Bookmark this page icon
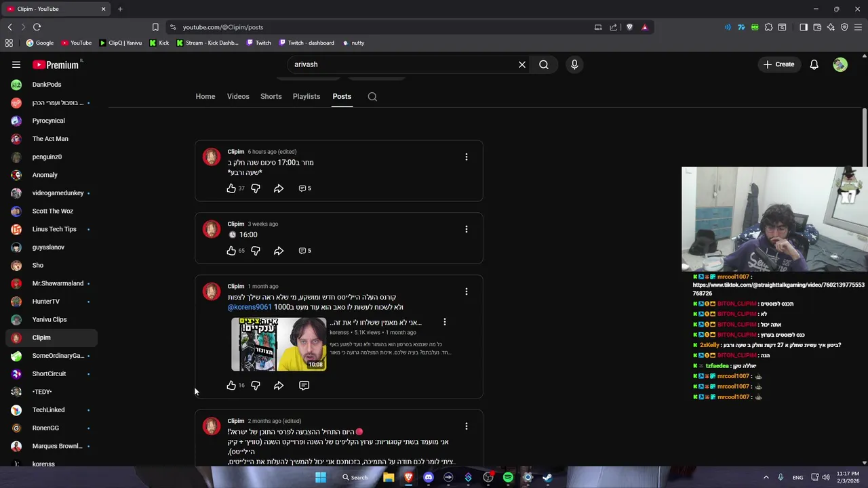Viewport: 868px width, 488px height. coord(155,27)
